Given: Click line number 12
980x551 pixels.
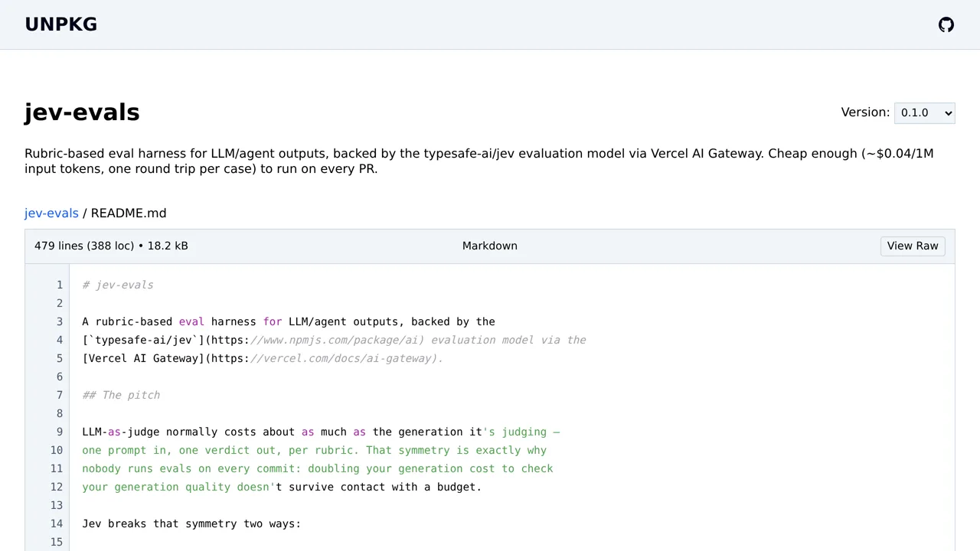Looking at the screenshot, I should click(57, 487).
